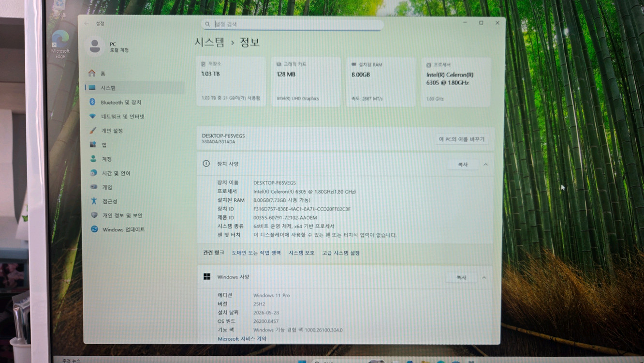Click the processor icon on 프로세서 card
Image resolution: width=644 pixels, height=363 pixels.
click(x=429, y=65)
